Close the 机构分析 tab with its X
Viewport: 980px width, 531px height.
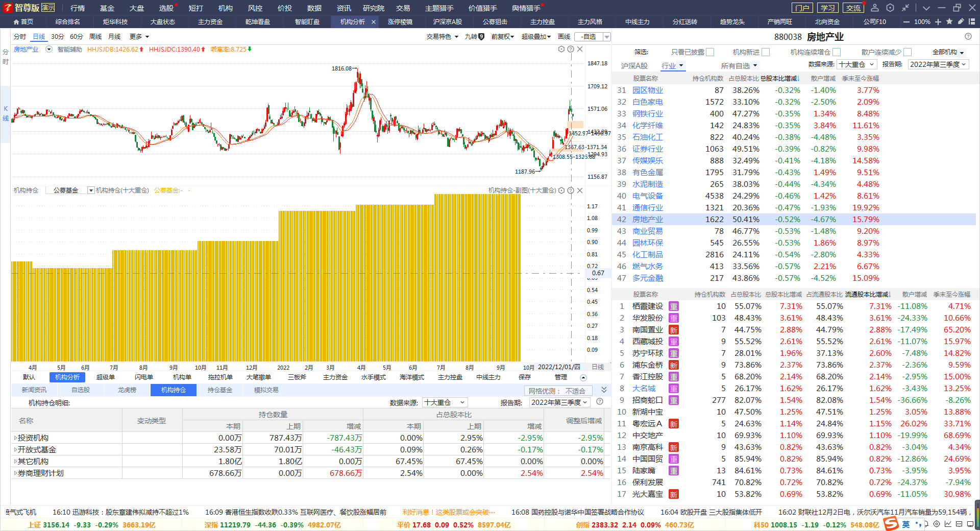[x=374, y=22]
